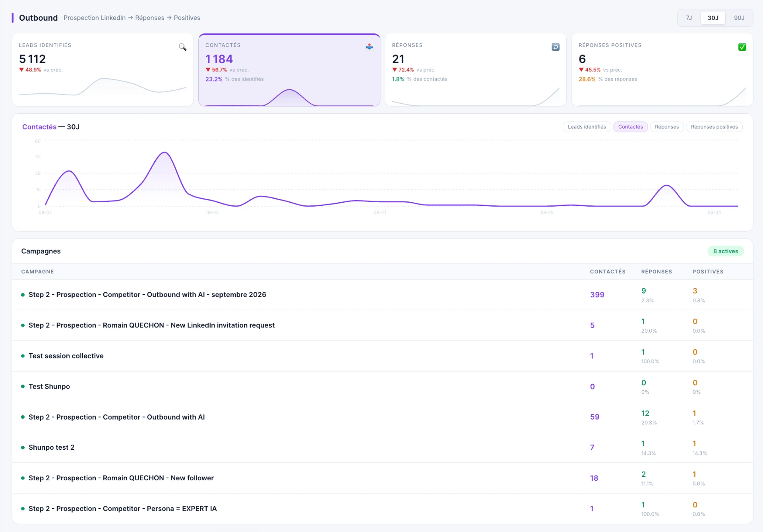
Task: Select the 30J period tab
Action: pos(713,18)
